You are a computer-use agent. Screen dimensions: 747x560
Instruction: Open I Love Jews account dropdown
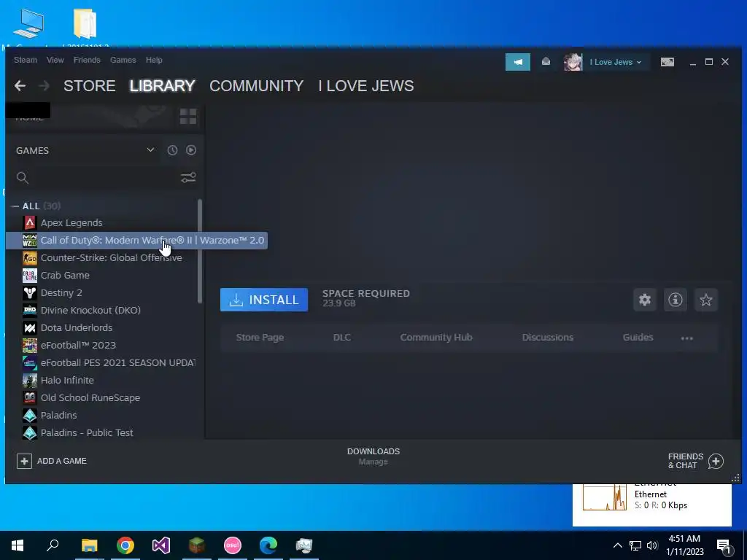coord(616,62)
